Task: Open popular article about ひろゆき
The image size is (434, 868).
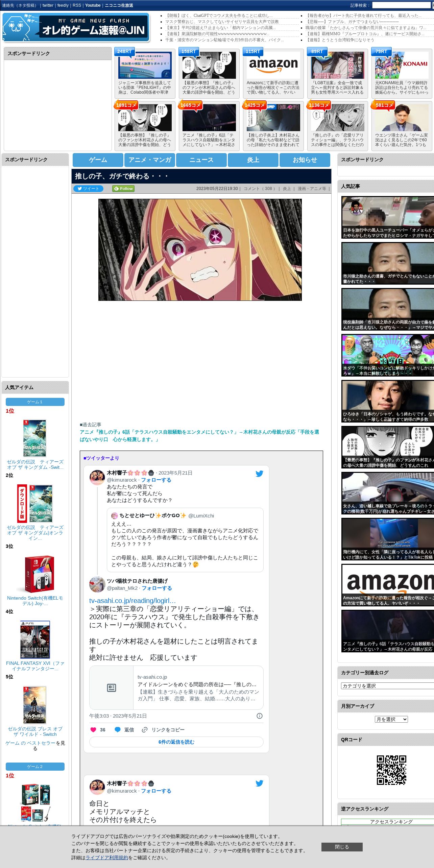Action: (388, 401)
